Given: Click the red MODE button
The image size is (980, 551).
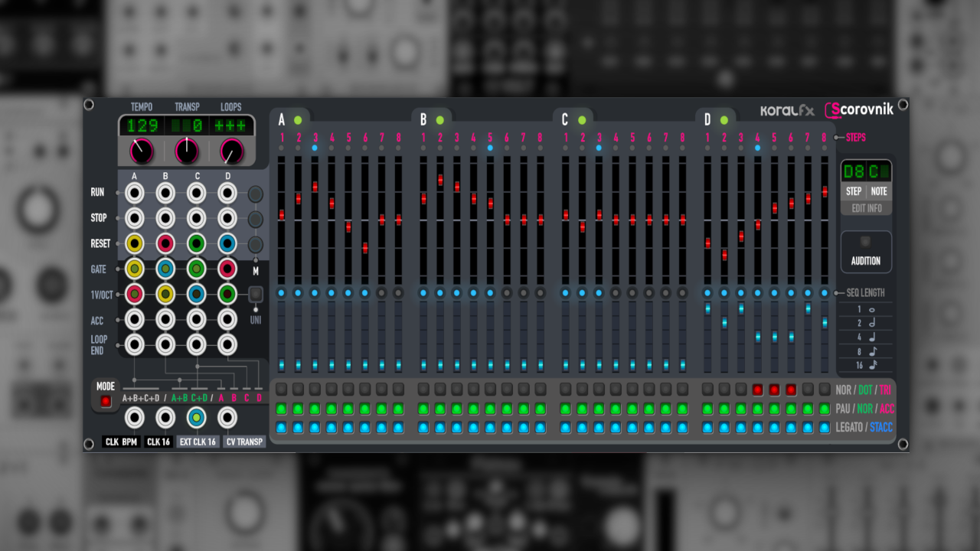Looking at the screenshot, I should (106, 401).
